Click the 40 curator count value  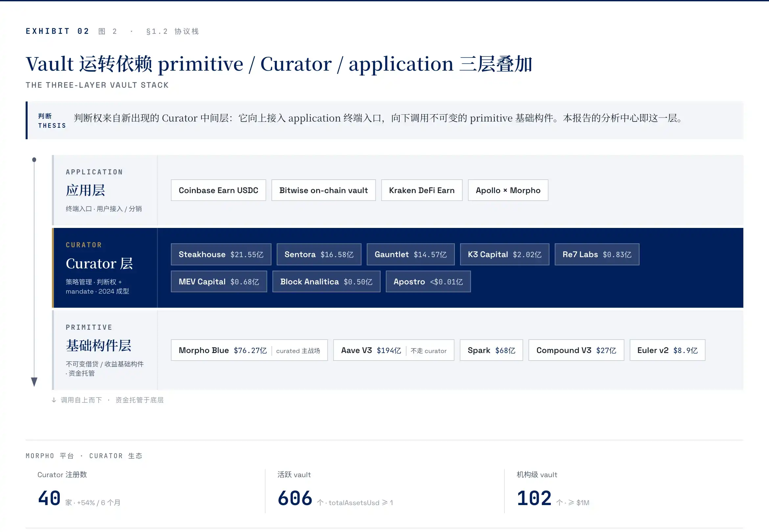(49, 498)
